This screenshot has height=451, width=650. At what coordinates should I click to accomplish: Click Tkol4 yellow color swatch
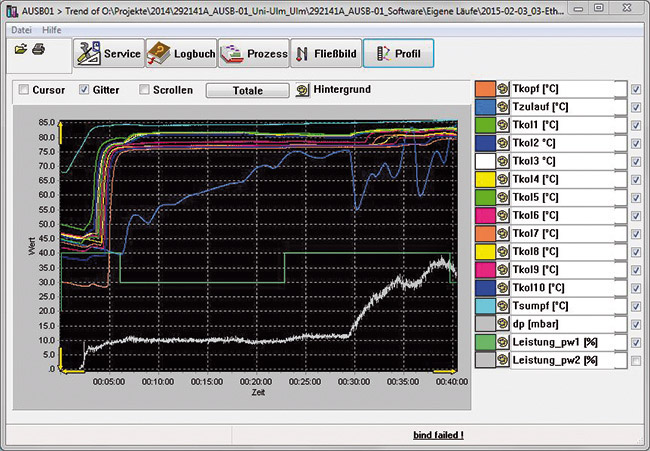coord(485,179)
